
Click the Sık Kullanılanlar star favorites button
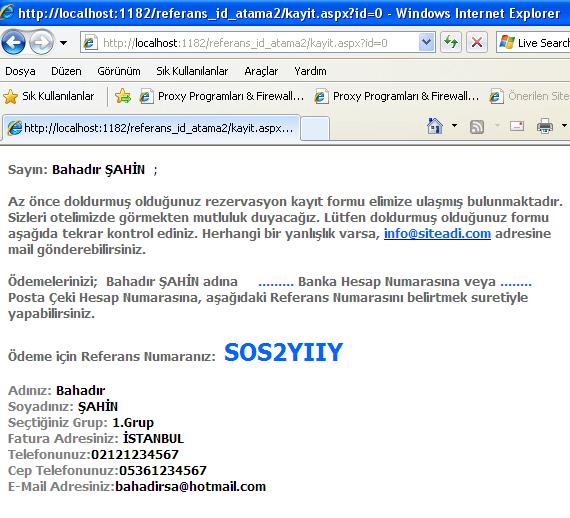click(49, 96)
